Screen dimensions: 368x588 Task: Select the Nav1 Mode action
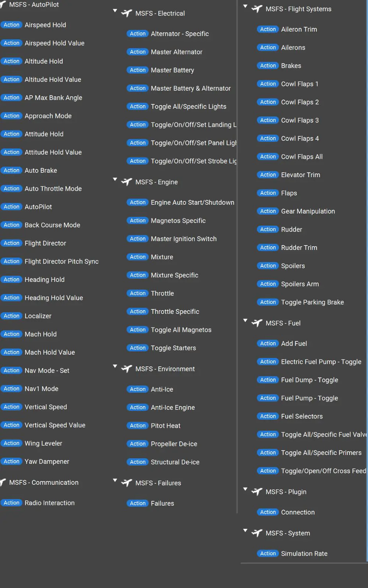click(42, 389)
